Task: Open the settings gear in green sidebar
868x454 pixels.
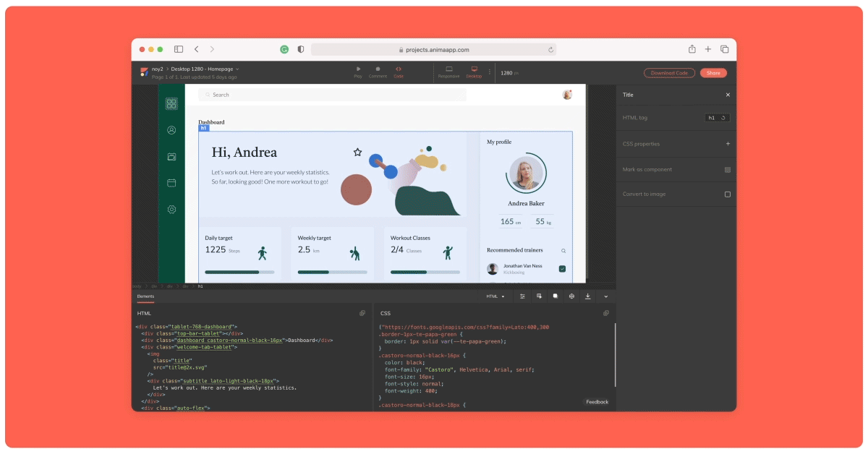Action: (x=171, y=210)
